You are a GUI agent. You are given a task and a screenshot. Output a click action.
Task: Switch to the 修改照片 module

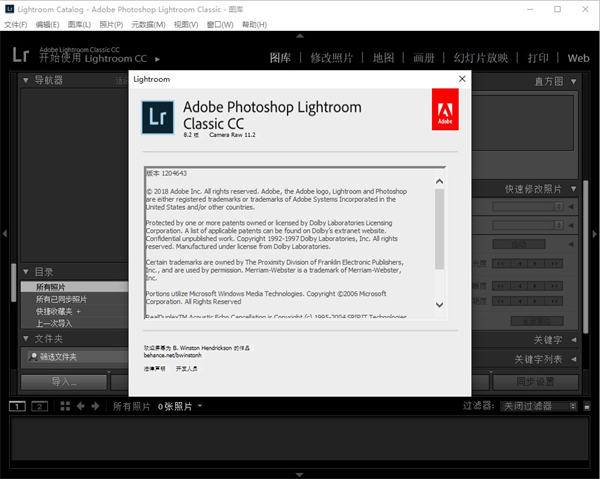pos(331,58)
